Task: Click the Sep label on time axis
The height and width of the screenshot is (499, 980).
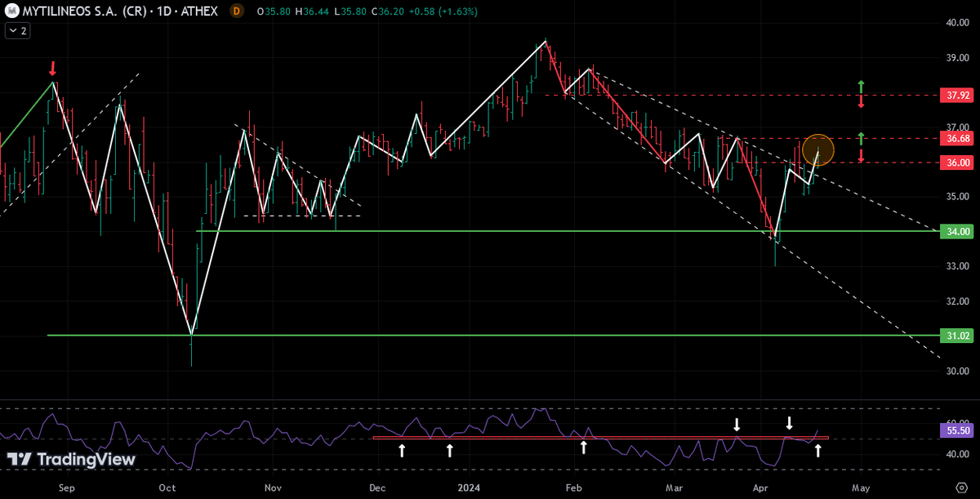Action: (x=67, y=488)
